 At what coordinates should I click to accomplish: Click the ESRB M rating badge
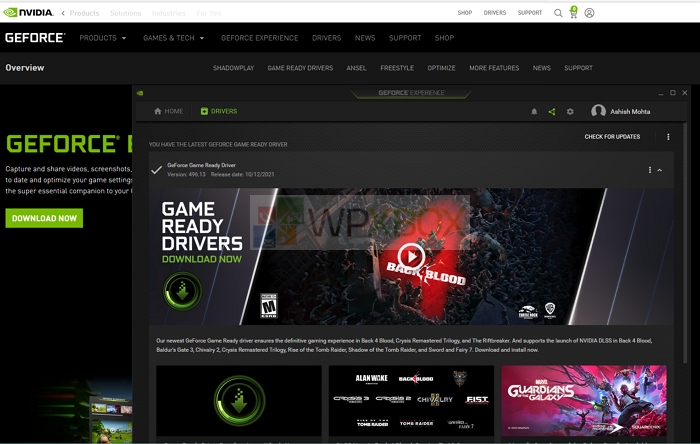coord(269,306)
